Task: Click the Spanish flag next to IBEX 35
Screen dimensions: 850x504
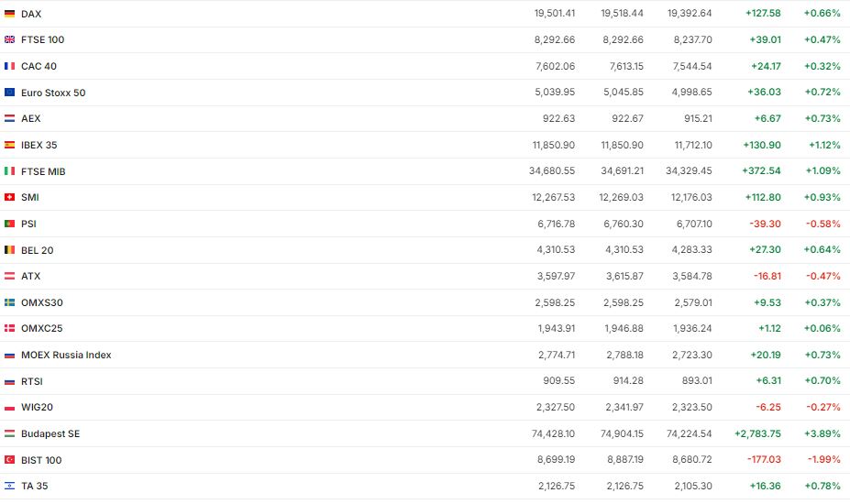Action: coord(9,145)
